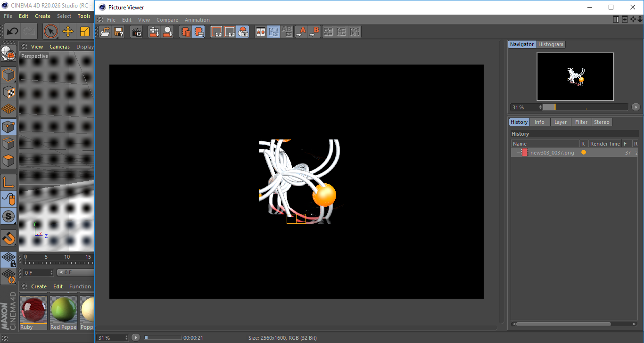
Task: Enable Points mode in Cinema 4D
Action: pyautogui.click(x=8, y=127)
